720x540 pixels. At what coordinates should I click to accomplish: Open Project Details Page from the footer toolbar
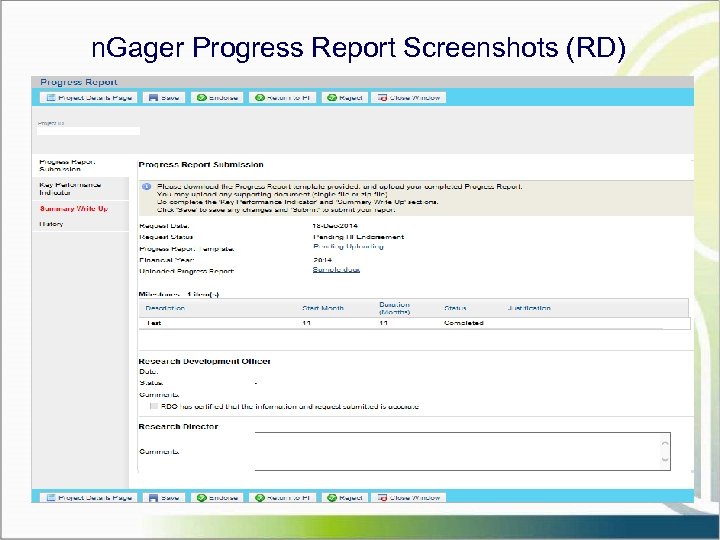(x=89, y=497)
